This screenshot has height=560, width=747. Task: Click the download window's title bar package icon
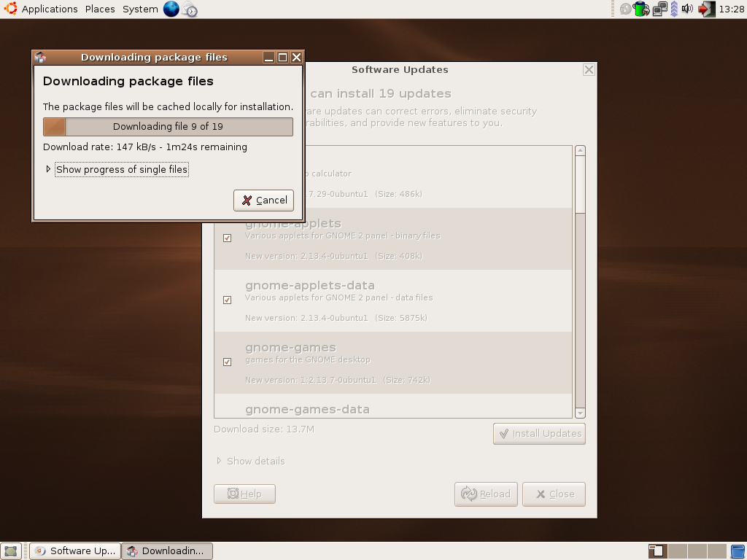point(41,58)
